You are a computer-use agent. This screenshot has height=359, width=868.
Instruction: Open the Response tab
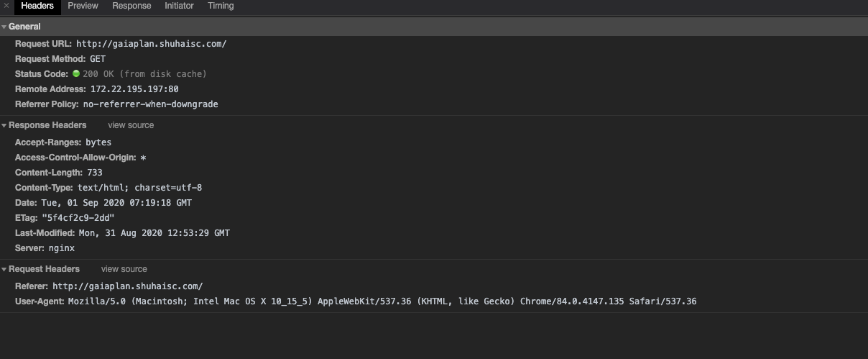tap(131, 6)
